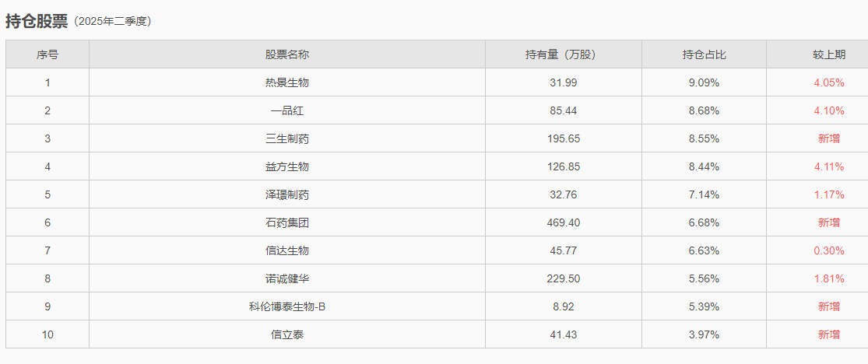Click the 9.09% position ratio cell
The width and height of the screenshot is (868, 364).
pos(705,83)
